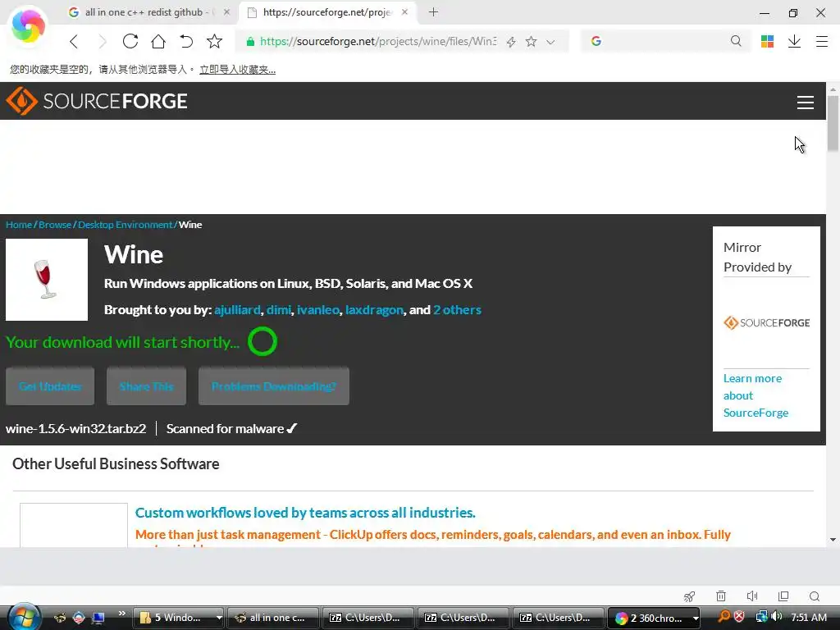Screen dimensions: 840x630
Task: Click the Wine glass project icon
Action: tap(47, 280)
